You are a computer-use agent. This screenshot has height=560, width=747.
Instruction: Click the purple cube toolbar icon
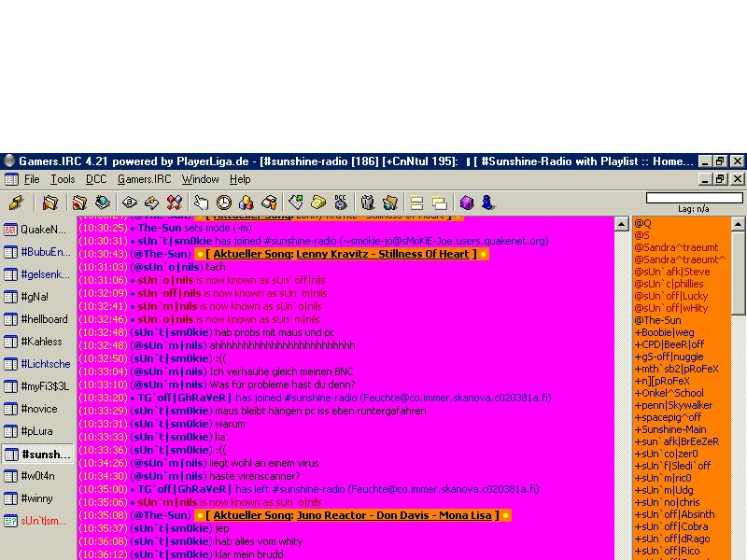[466, 203]
